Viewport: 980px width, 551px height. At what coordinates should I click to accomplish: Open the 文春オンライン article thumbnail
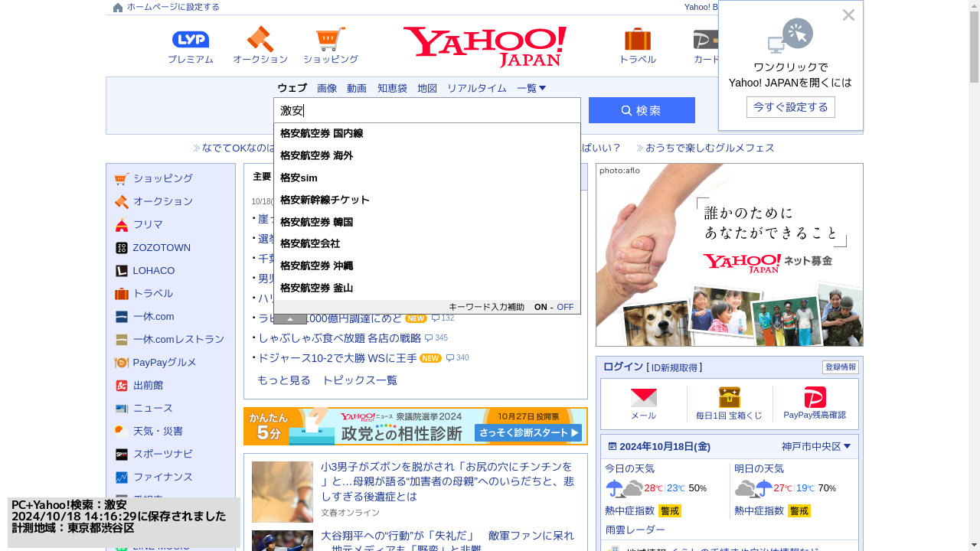(x=283, y=492)
